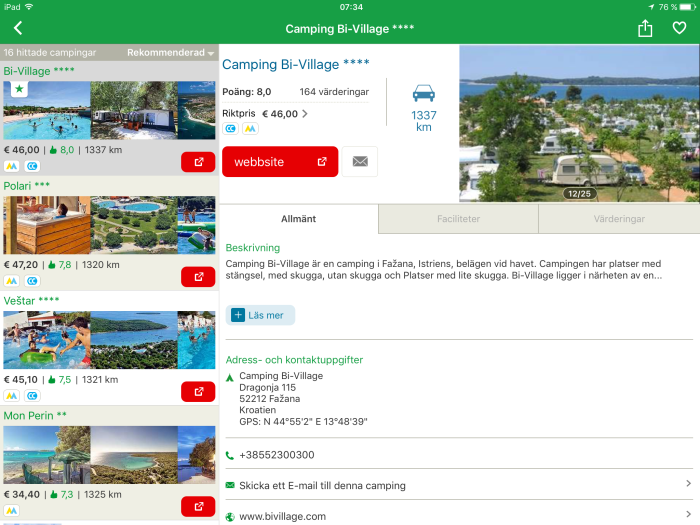The height and width of the screenshot is (525, 700).
Task: Click the car distance icon 1337 km
Action: click(x=423, y=108)
